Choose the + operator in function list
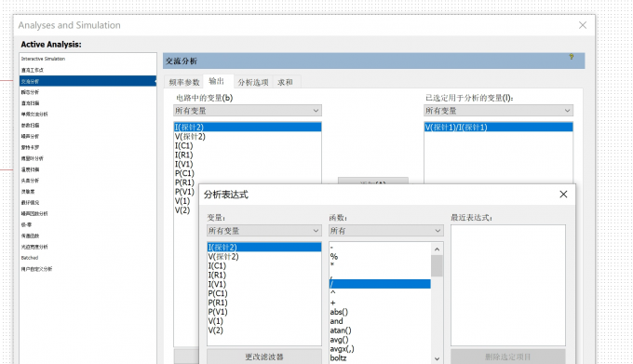 pyautogui.click(x=380, y=303)
